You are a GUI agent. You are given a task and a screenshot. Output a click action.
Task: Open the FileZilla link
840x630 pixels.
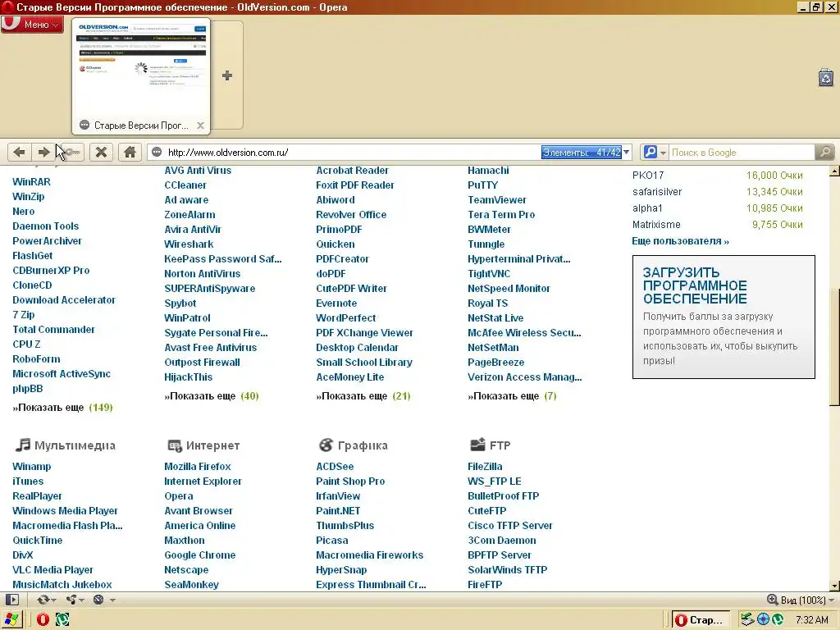point(485,467)
